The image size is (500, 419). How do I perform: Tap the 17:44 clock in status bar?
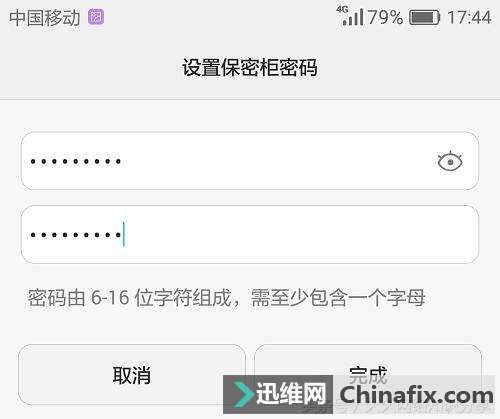click(469, 17)
